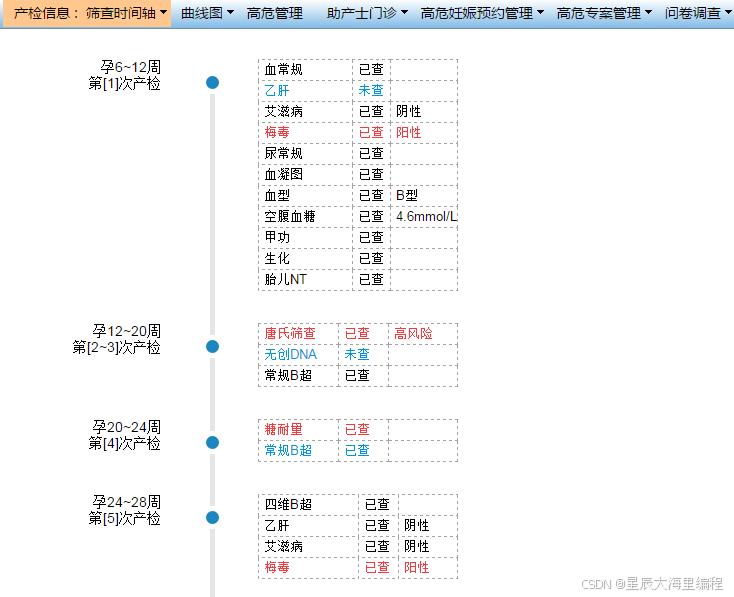Select the 高危管理 menu item

275,13
